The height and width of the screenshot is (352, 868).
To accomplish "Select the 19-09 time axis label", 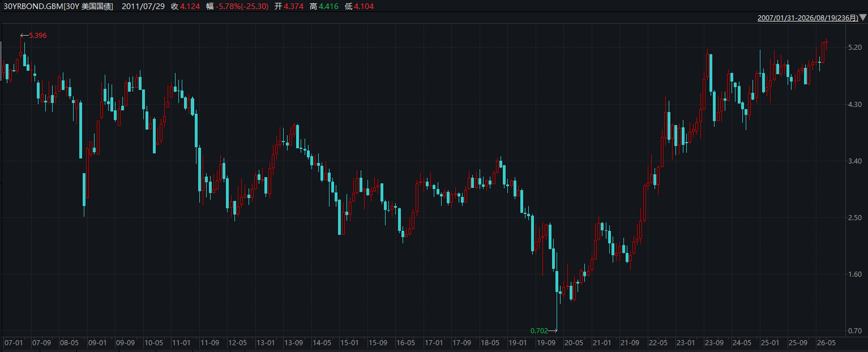I will [x=546, y=343].
